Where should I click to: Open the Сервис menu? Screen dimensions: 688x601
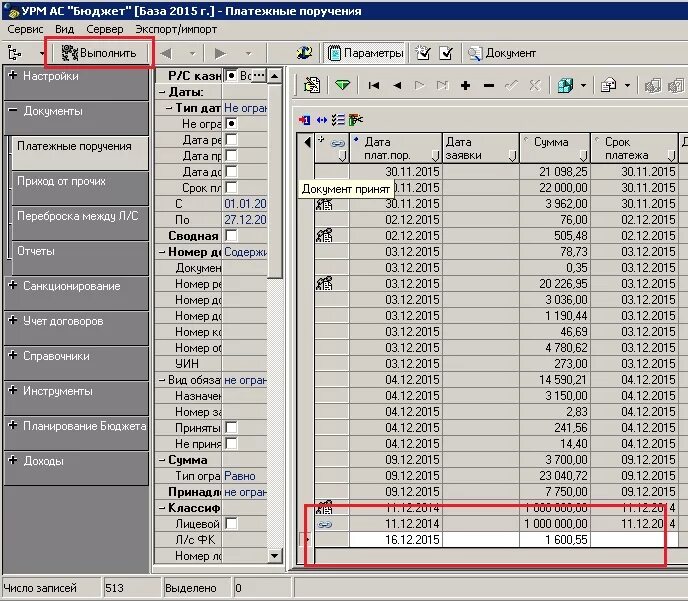click(x=25, y=29)
